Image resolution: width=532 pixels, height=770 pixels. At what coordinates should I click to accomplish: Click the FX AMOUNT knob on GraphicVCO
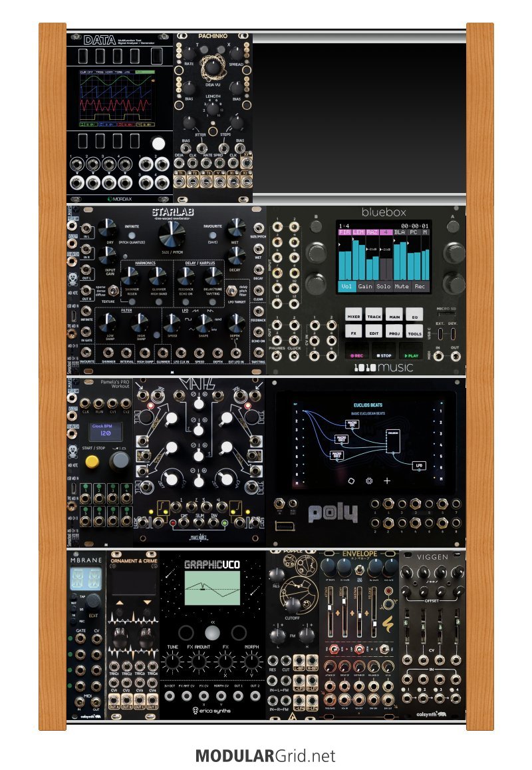(199, 662)
